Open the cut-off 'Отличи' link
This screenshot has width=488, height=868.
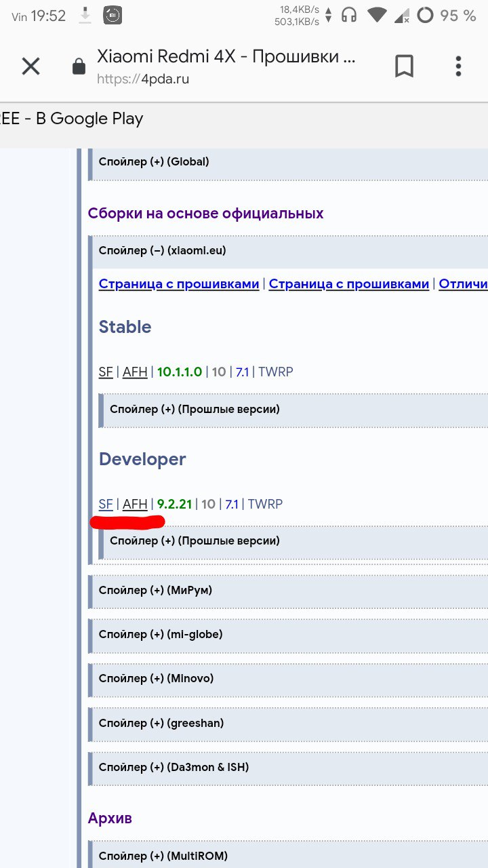pos(464,284)
